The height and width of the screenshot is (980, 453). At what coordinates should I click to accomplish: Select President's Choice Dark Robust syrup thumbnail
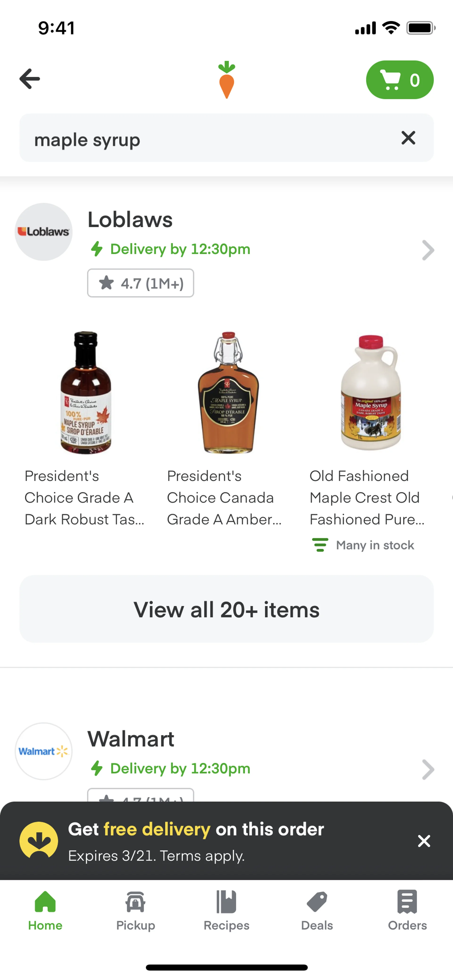pyautogui.click(x=86, y=393)
